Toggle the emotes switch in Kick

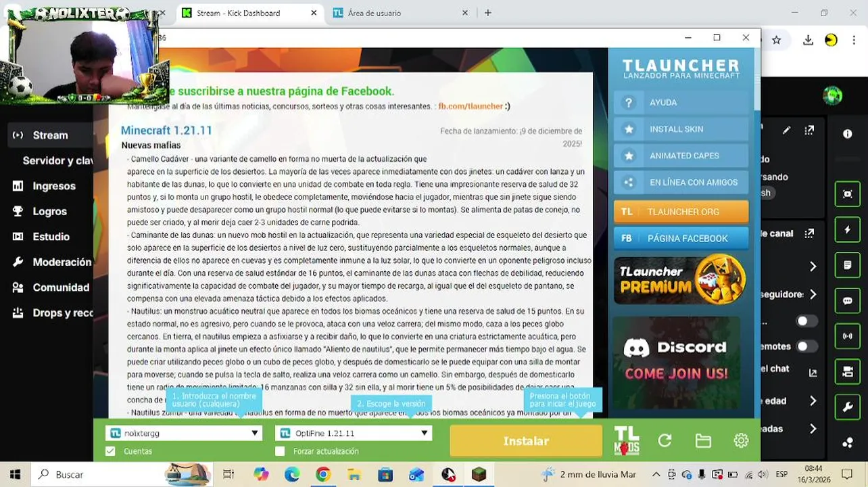[x=806, y=346]
